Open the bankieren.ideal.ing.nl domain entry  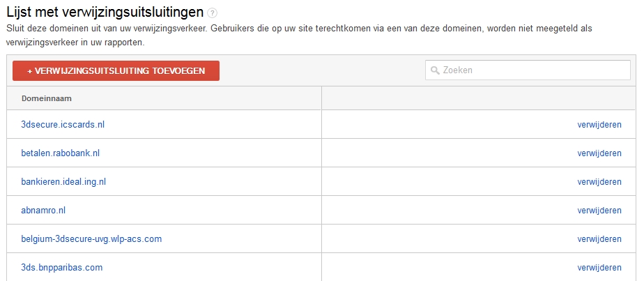click(x=63, y=181)
